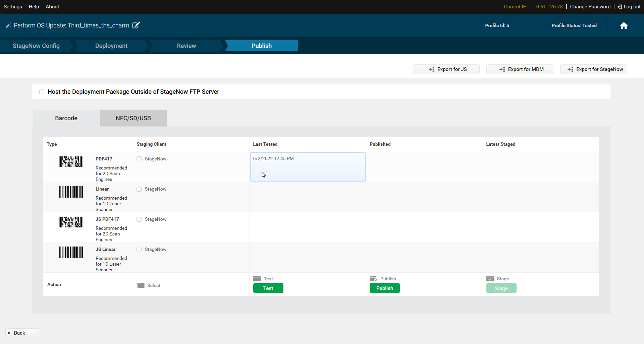Click the Select icon in Action row
The image size is (644, 344).
[x=141, y=285]
